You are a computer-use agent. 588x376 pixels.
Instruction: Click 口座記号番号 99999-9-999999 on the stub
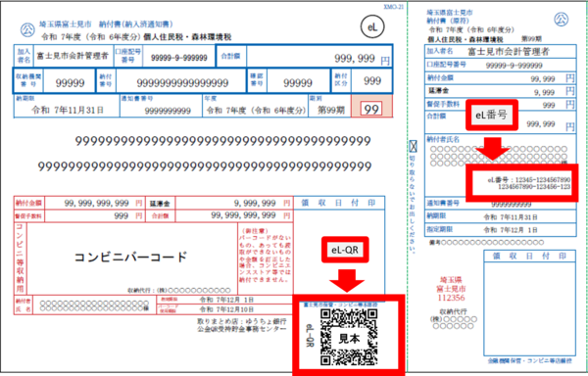click(514, 66)
